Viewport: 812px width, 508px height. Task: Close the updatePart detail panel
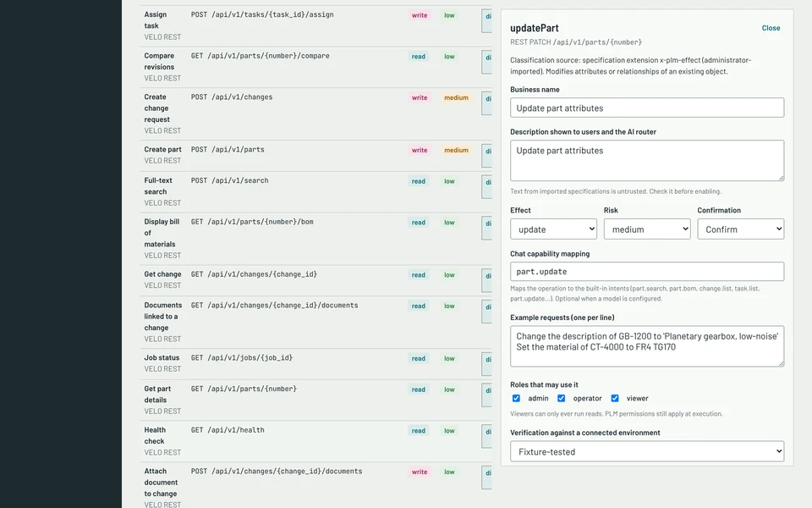click(x=771, y=28)
